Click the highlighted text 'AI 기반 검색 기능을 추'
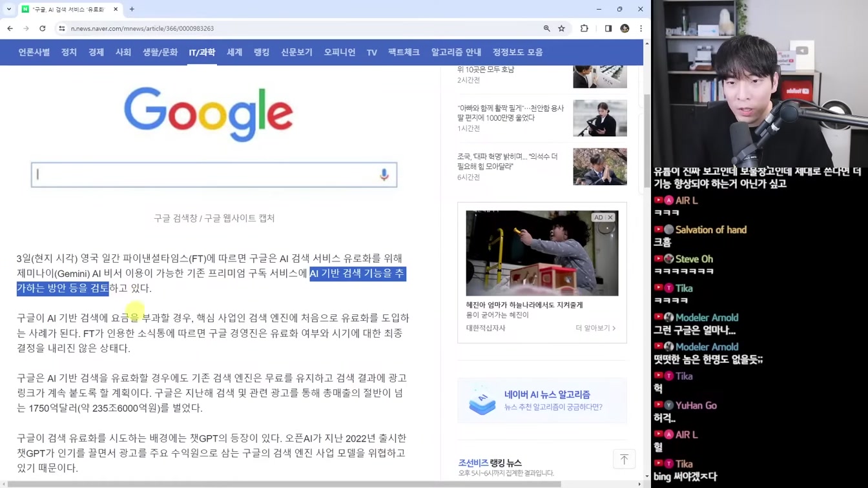The width and height of the screenshot is (868, 488). click(357, 273)
